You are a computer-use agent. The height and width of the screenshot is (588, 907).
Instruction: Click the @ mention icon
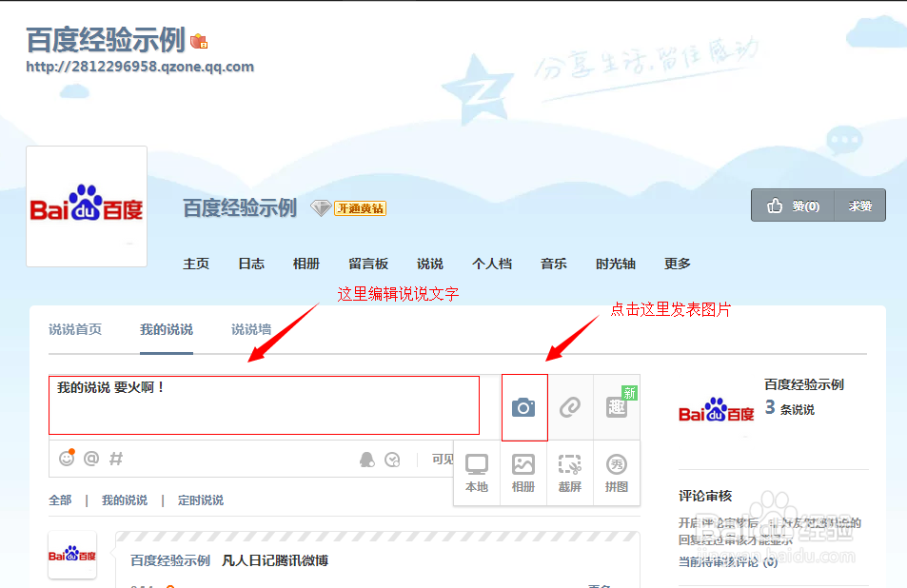89,459
